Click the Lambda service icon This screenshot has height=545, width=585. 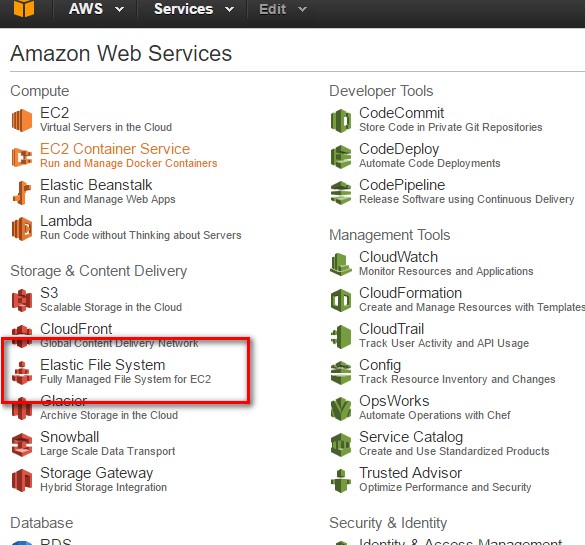tap(22, 228)
